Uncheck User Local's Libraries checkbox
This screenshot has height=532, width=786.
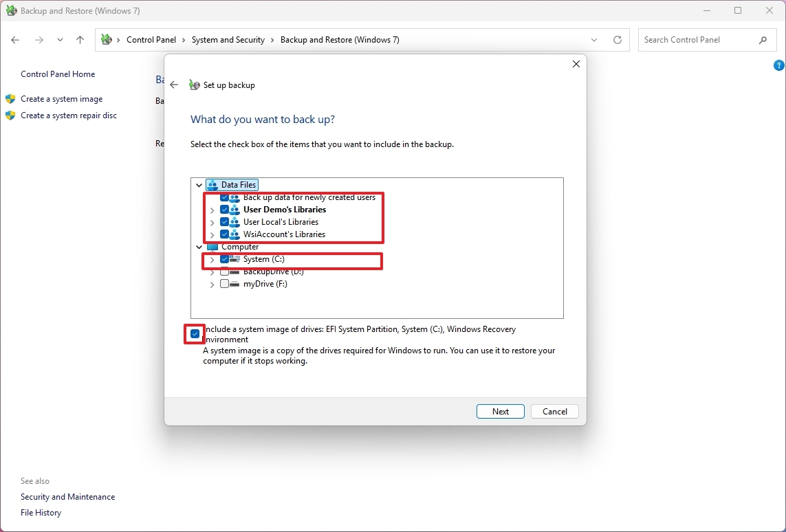click(x=225, y=222)
